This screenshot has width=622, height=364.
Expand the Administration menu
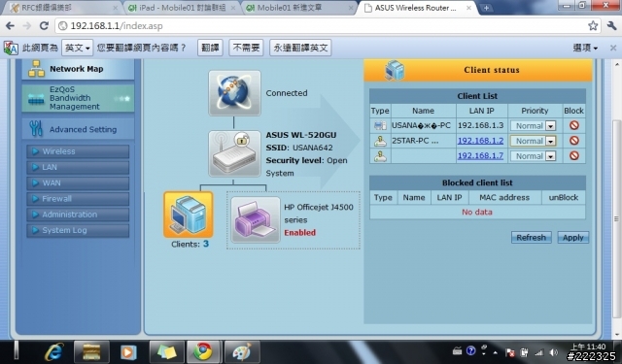(78, 215)
